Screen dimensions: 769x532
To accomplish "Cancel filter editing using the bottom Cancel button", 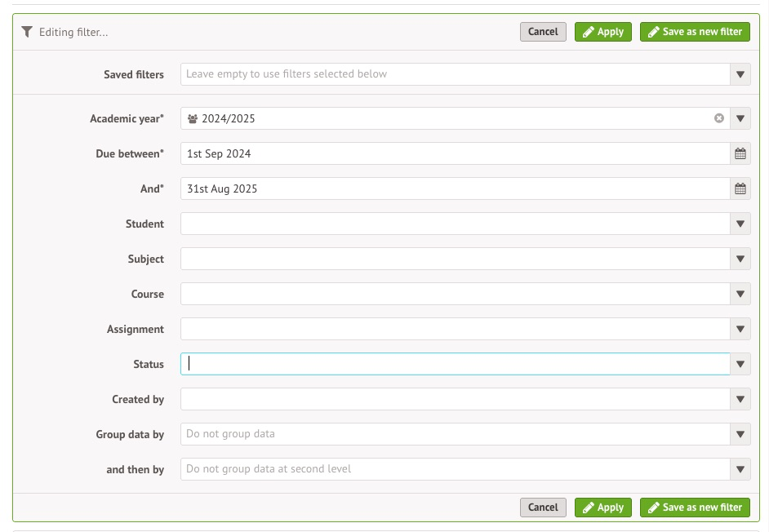I will tap(543, 508).
